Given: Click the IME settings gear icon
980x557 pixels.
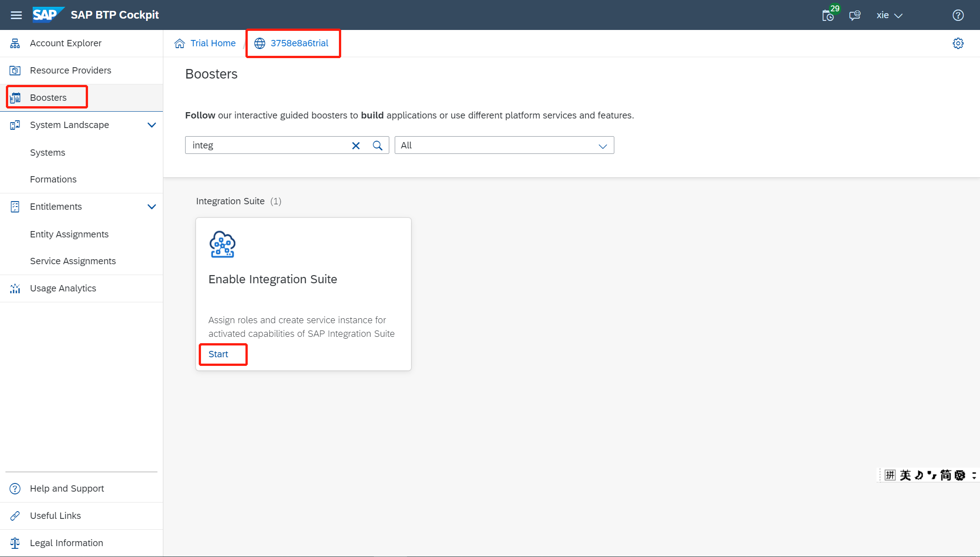Looking at the screenshot, I should pos(960,475).
